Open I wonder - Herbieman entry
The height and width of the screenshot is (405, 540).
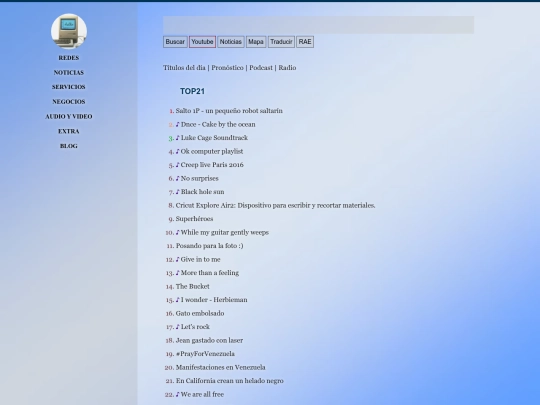(214, 300)
